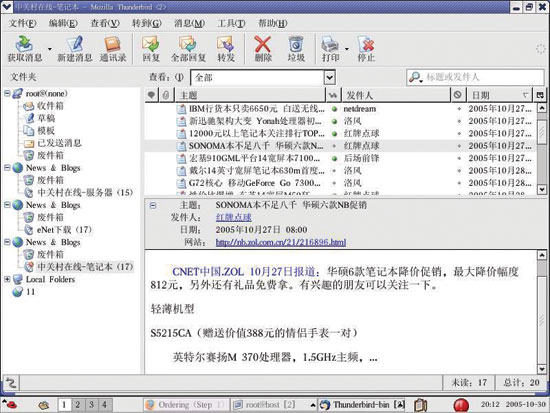The width and height of the screenshot is (550, 413).
Task: Open the 帮助(H) menu
Action: click(x=273, y=23)
